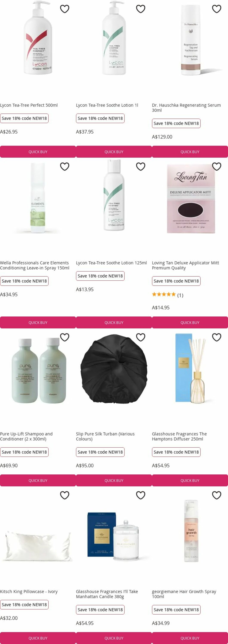
Task: Open Slip Pure Silk Turban product link
Action: point(105,436)
